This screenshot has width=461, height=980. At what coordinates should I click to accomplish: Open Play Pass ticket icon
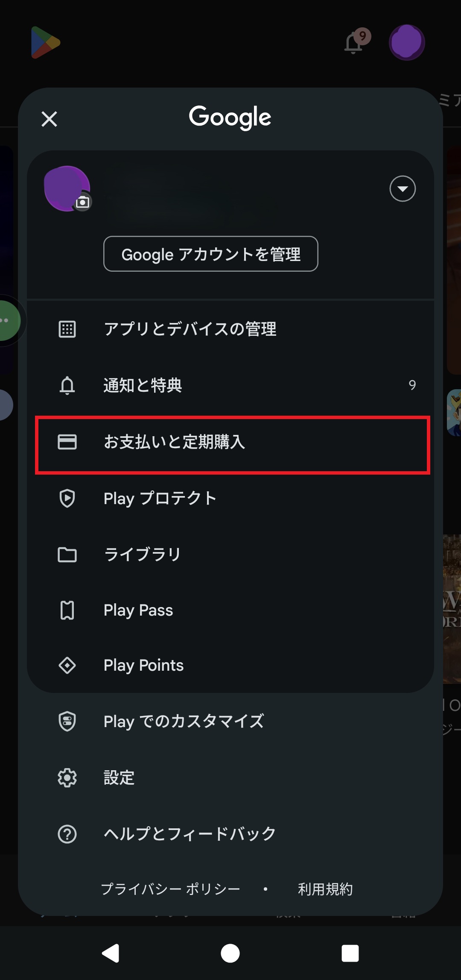(67, 610)
